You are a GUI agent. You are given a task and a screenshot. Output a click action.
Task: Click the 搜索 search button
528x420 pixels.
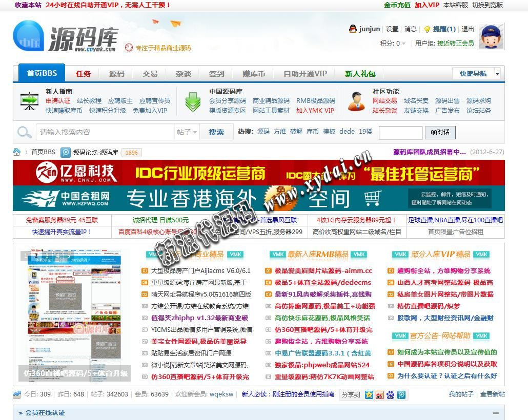(216, 132)
